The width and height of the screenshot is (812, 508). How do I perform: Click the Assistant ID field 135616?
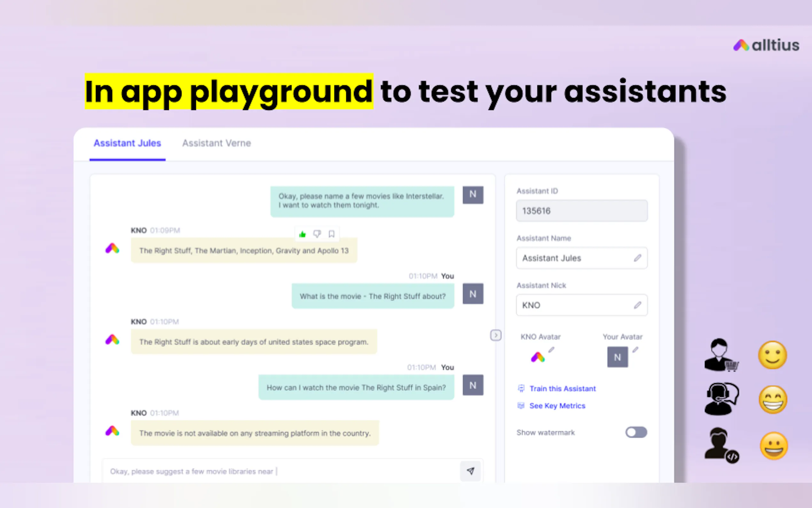click(582, 211)
